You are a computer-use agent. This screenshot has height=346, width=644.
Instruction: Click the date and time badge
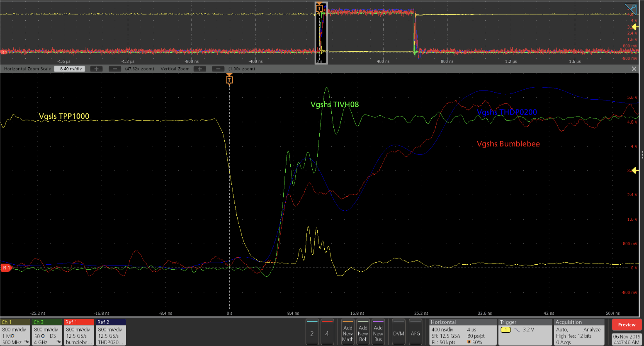click(627, 339)
